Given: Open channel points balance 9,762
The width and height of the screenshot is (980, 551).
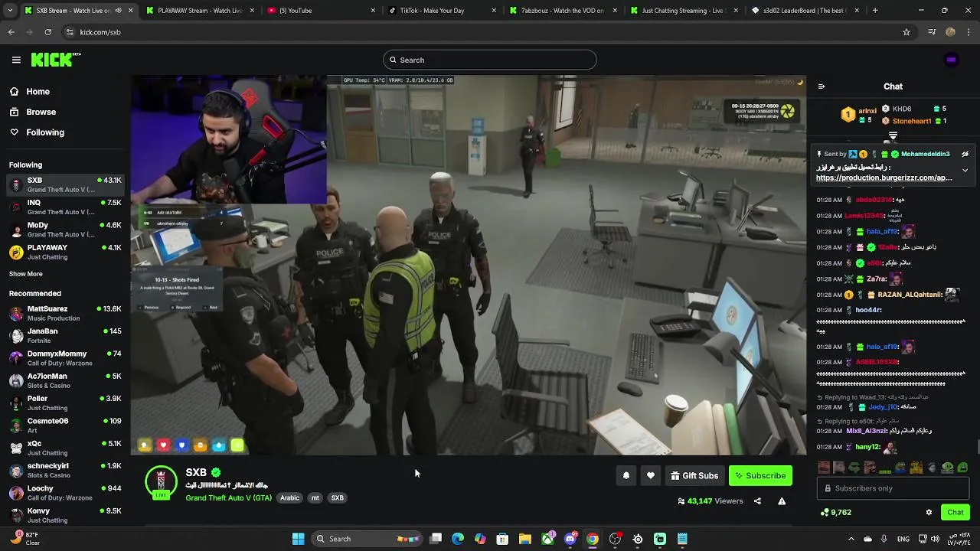Looking at the screenshot, I should click(x=835, y=513).
